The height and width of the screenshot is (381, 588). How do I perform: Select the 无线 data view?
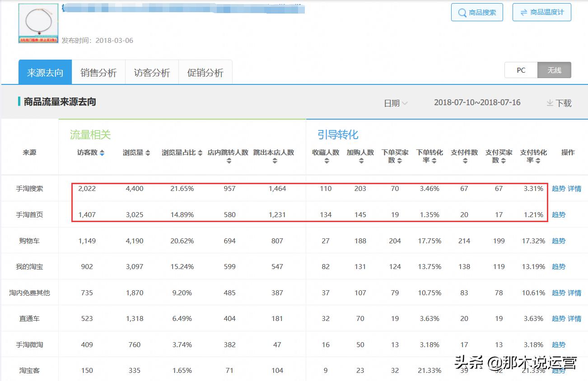pos(554,70)
